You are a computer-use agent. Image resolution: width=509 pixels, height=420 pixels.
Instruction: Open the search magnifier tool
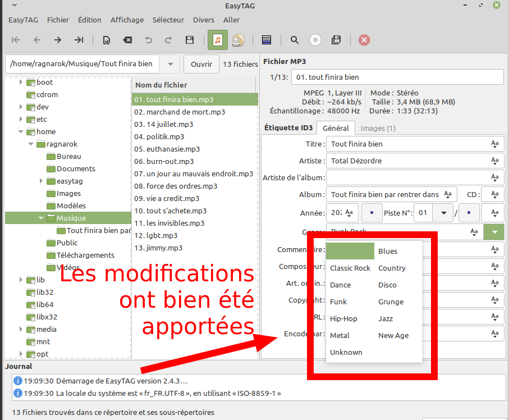click(294, 40)
